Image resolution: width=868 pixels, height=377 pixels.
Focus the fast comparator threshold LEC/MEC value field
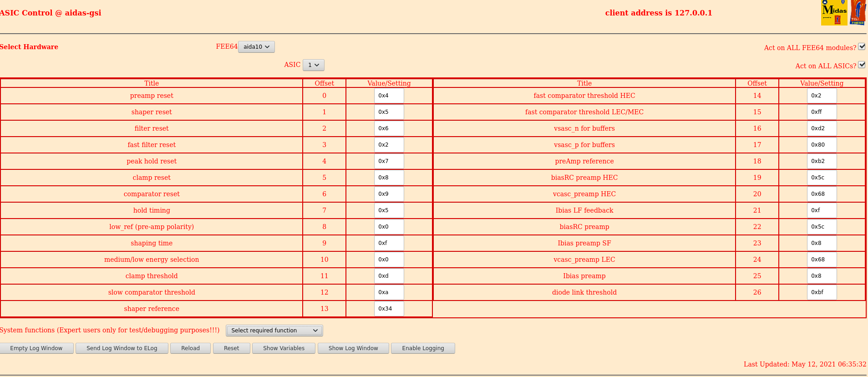[822, 112]
